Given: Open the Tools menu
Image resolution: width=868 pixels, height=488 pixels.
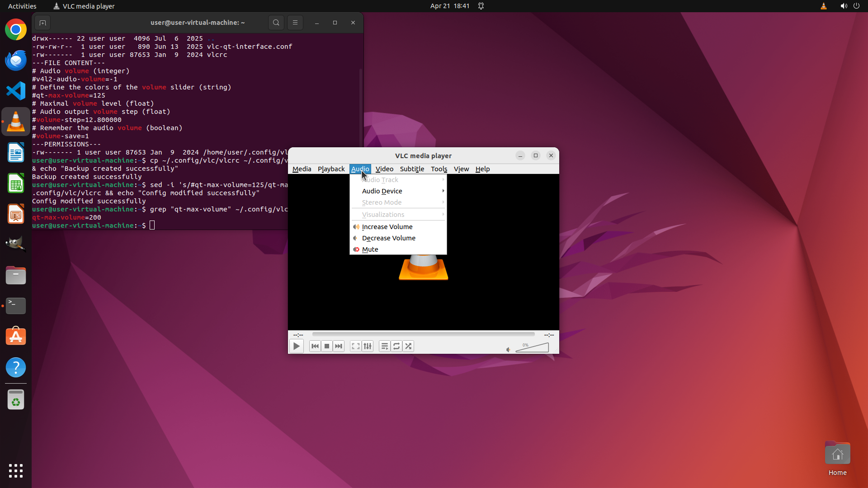Looking at the screenshot, I should pos(439,169).
